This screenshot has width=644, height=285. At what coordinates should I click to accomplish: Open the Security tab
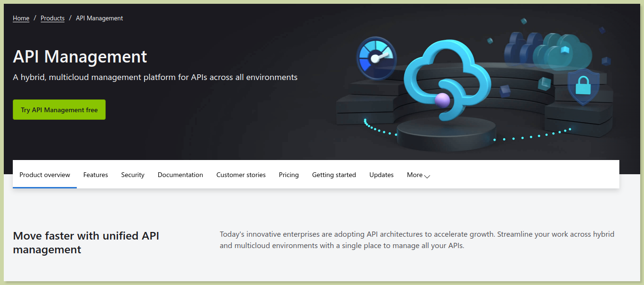(133, 175)
